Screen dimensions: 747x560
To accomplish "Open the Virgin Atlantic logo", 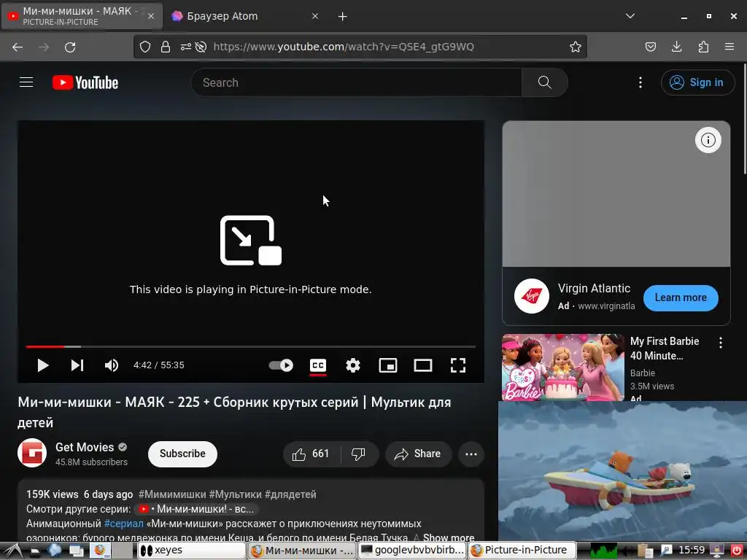I will [532, 296].
